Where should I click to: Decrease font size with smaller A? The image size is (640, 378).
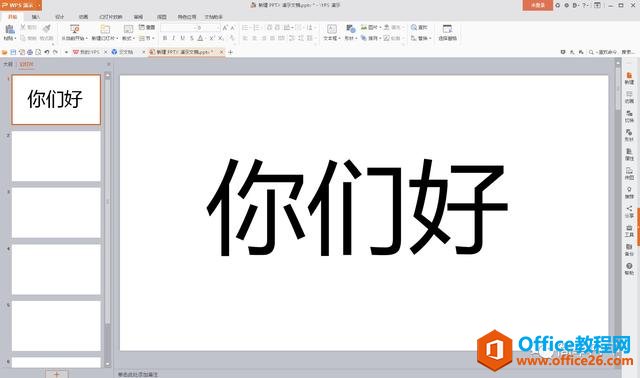233,28
